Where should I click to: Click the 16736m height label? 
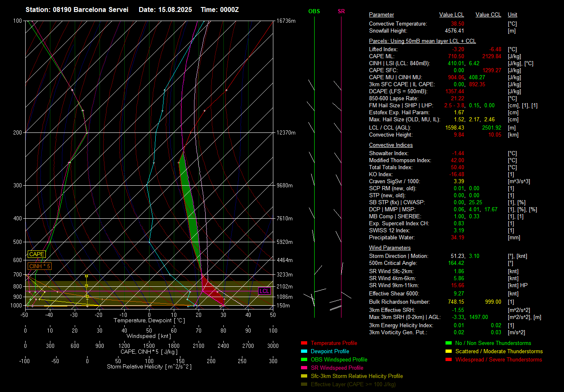pyautogui.click(x=286, y=21)
